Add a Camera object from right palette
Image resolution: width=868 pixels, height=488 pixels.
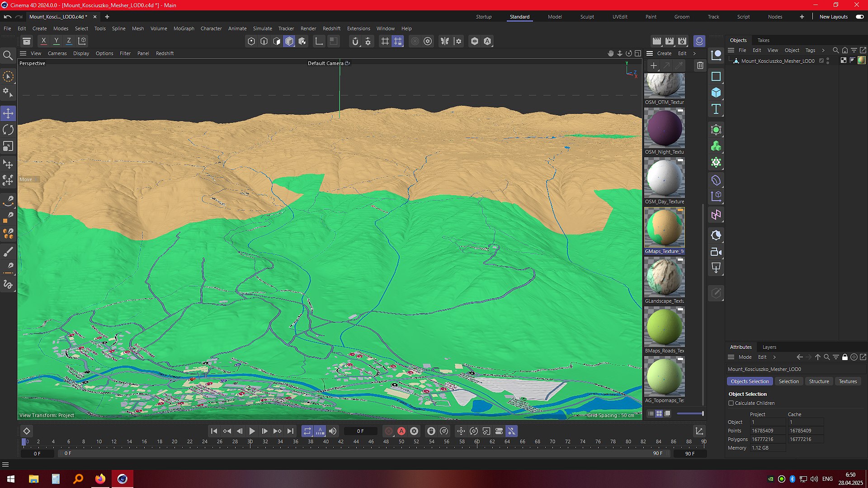click(716, 252)
